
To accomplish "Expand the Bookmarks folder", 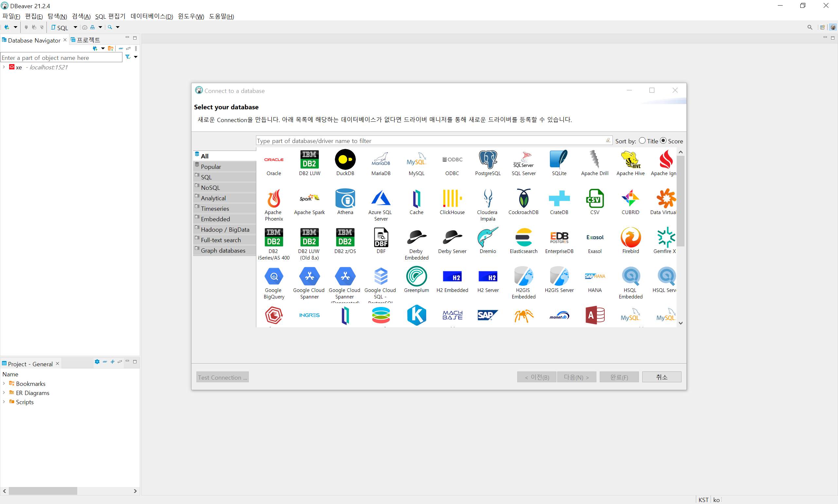I will (x=4, y=384).
